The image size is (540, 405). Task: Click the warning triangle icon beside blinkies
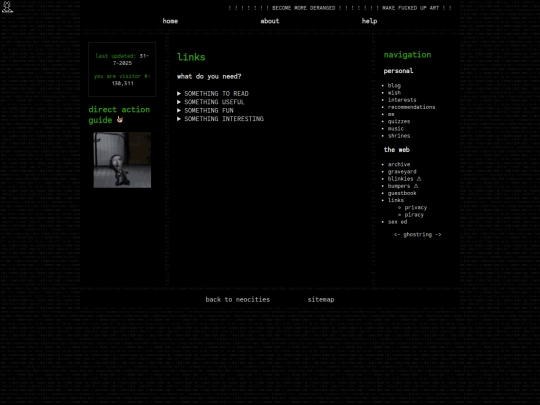pyautogui.click(x=419, y=179)
